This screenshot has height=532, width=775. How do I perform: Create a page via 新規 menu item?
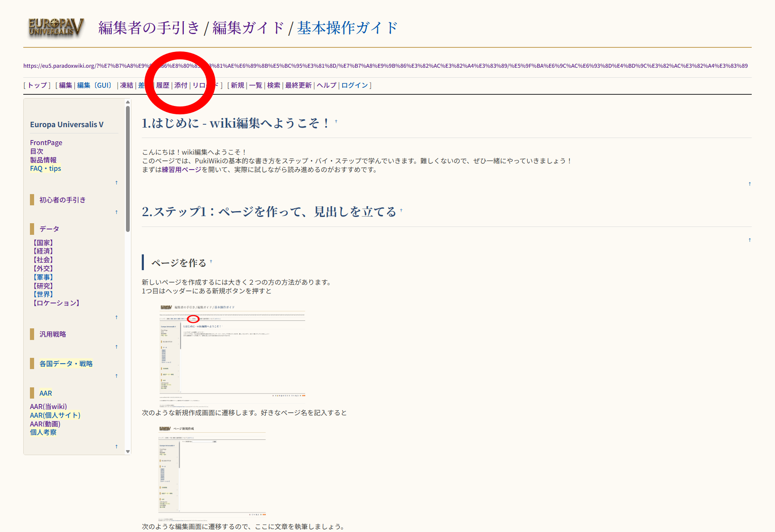tap(237, 85)
